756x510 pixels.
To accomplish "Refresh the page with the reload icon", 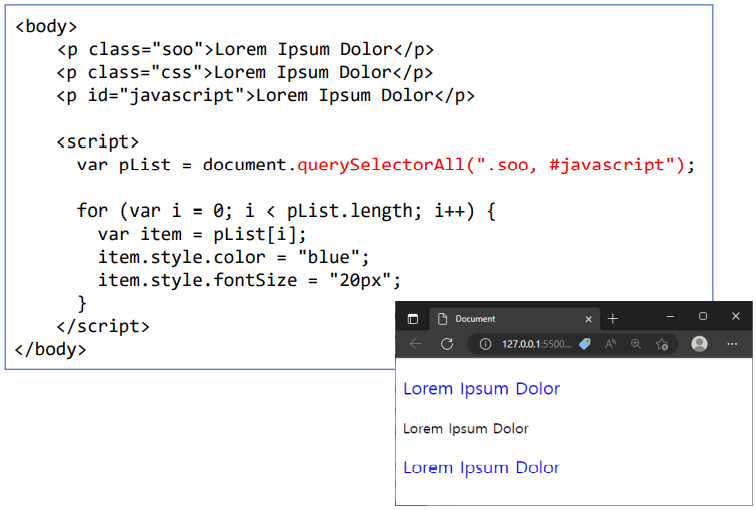I will (x=447, y=344).
